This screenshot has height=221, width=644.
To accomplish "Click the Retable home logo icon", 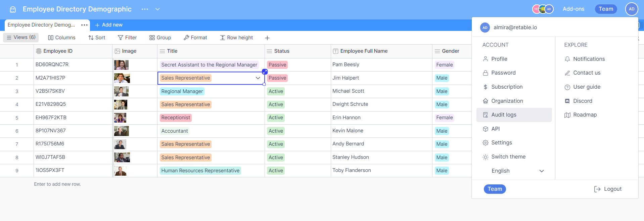I will pyautogui.click(x=13, y=9).
